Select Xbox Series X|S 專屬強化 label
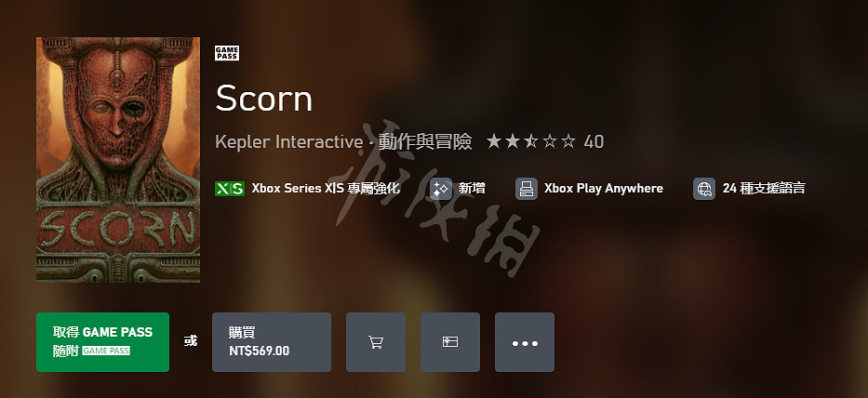This screenshot has height=398, width=868. point(326,188)
